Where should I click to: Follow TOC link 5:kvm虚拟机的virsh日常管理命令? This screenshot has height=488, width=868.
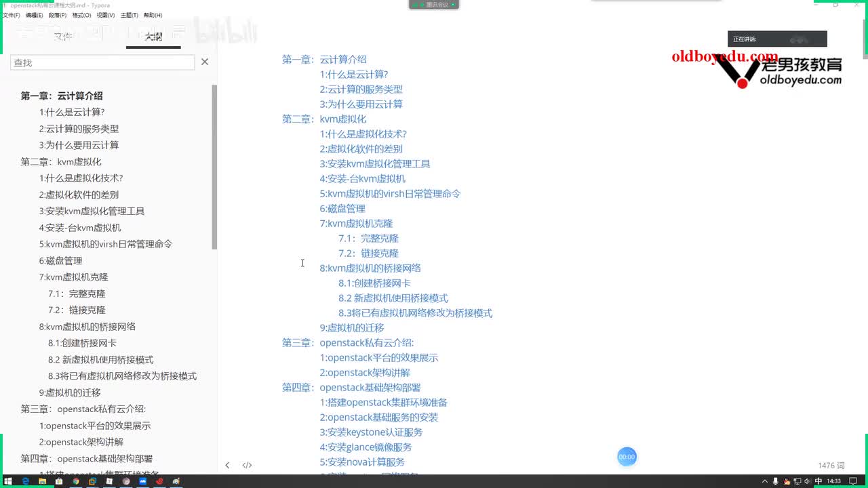click(x=390, y=193)
